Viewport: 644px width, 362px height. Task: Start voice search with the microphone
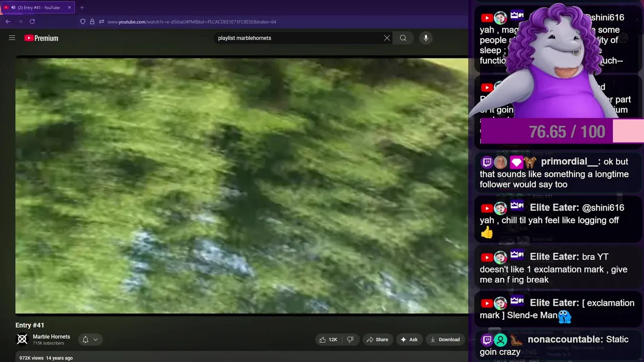pyautogui.click(x=426, y=38)
